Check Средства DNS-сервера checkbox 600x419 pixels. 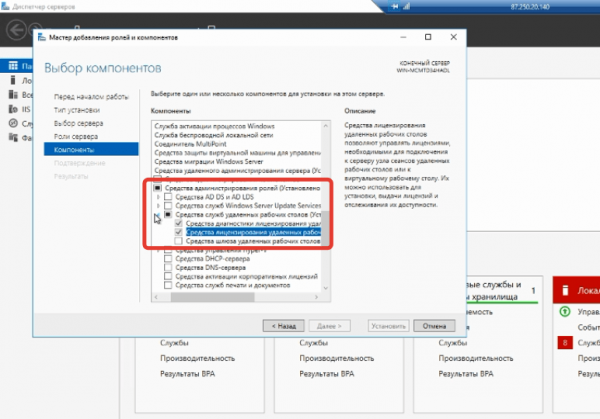[x=168, y=267]
